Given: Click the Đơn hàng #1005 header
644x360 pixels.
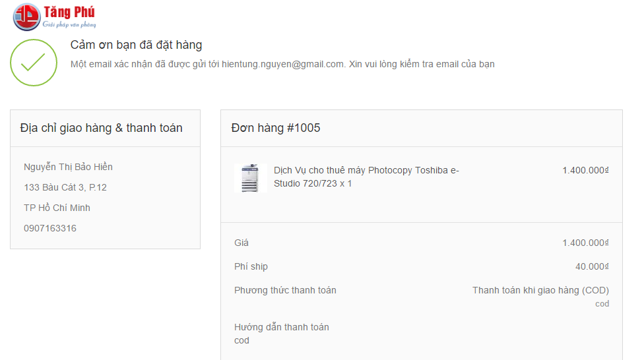Looking at the screenshot, I should tap(276, 128).
